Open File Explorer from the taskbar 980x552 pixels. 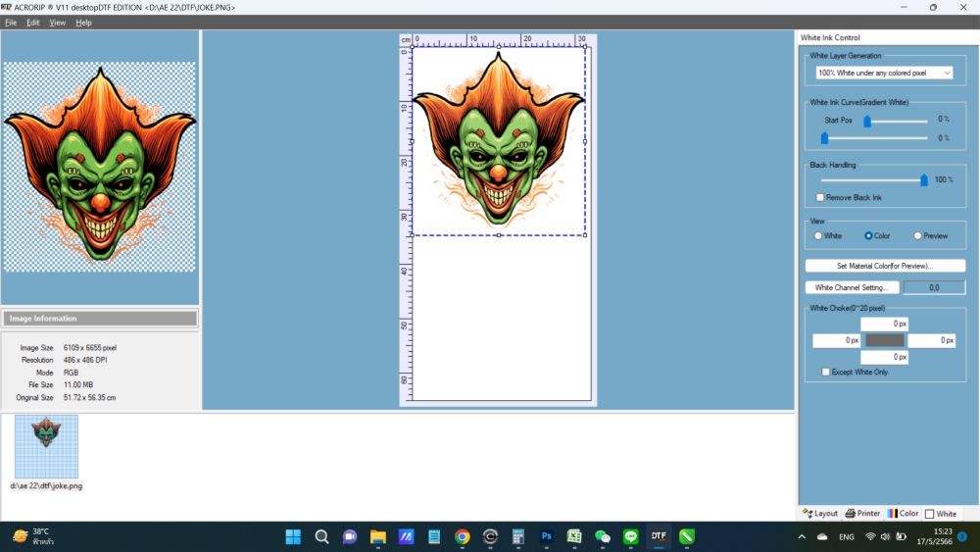pos(378,536)
